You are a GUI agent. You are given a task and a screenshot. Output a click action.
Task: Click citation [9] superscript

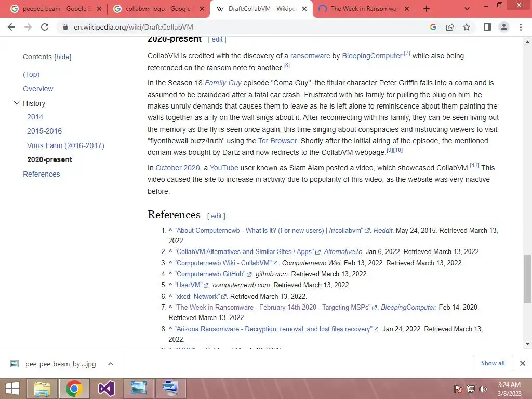(x=390, y=150)
